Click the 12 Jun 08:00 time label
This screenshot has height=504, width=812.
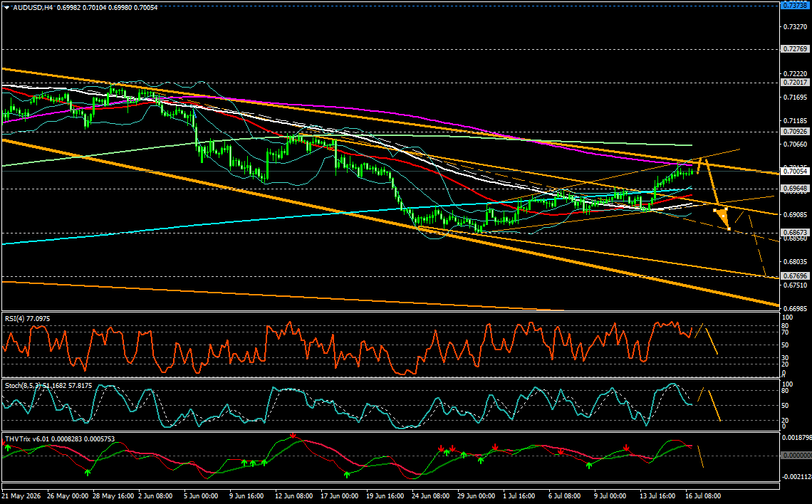pos(293,495)
